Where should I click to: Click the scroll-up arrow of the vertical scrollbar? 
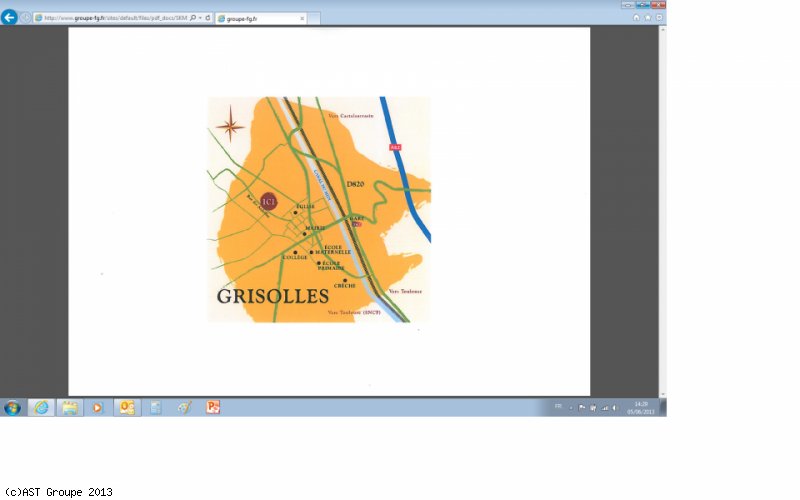pos(662,30)
